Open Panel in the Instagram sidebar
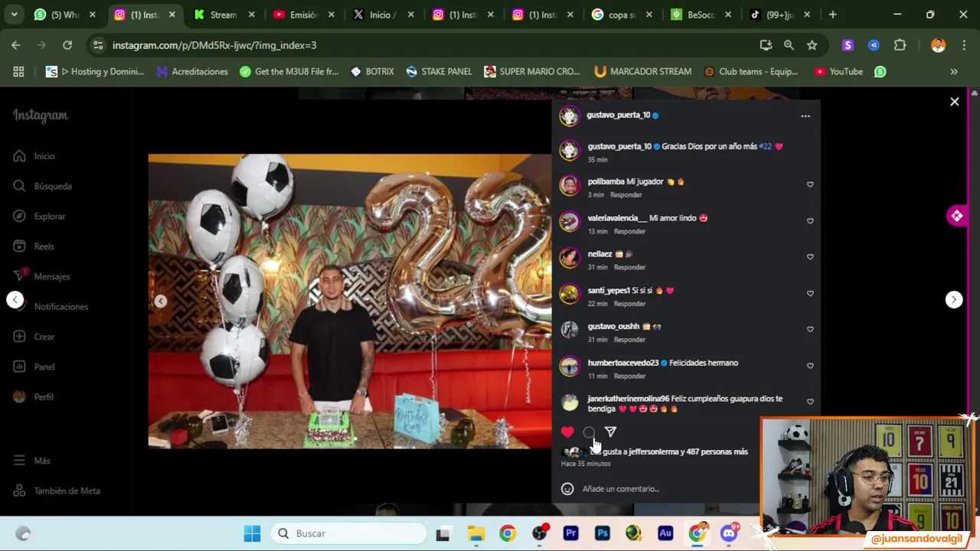The width and height of the screenshot is (980, 551). pos(34,367)
